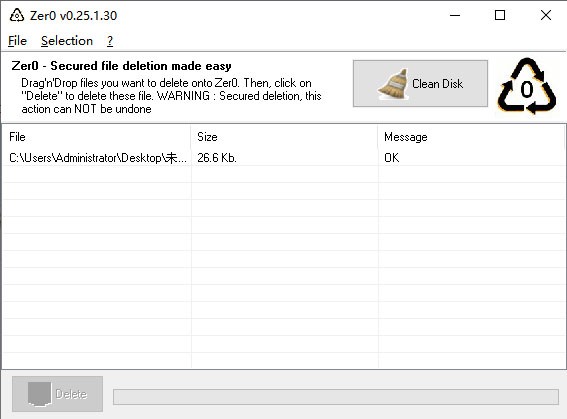Image resolution: width=567 pixels, height=419 pixels.
Task: Close the Zer0 application window
Action: (546, 15)
